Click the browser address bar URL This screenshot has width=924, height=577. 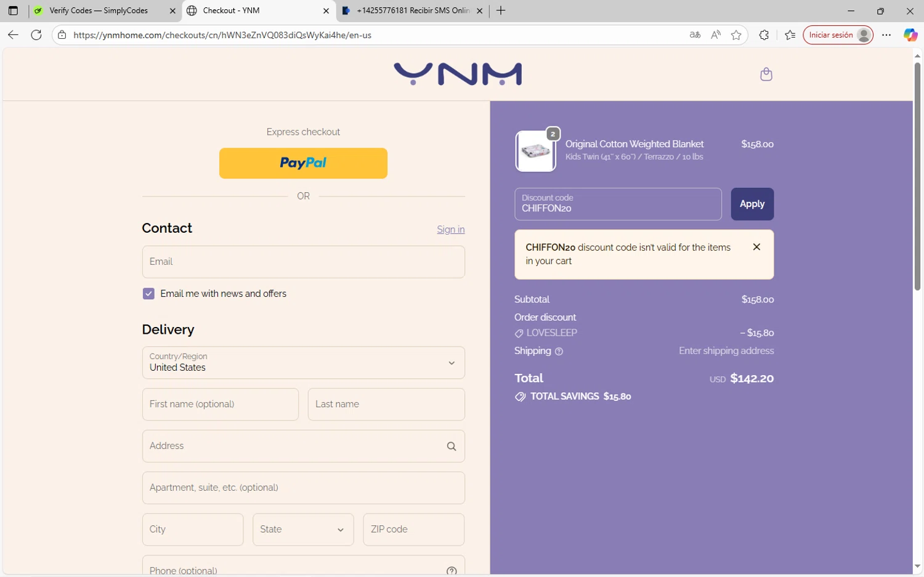(x=222, y=35)
